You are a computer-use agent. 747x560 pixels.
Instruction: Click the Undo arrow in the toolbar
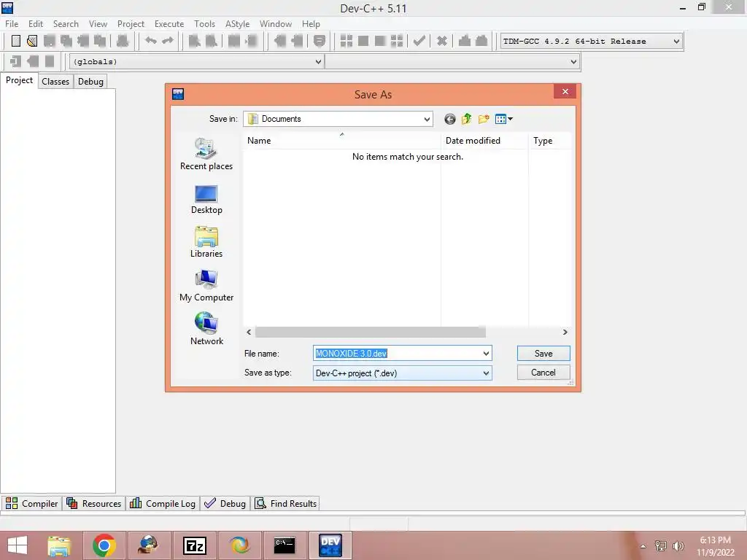click(150, 41)
